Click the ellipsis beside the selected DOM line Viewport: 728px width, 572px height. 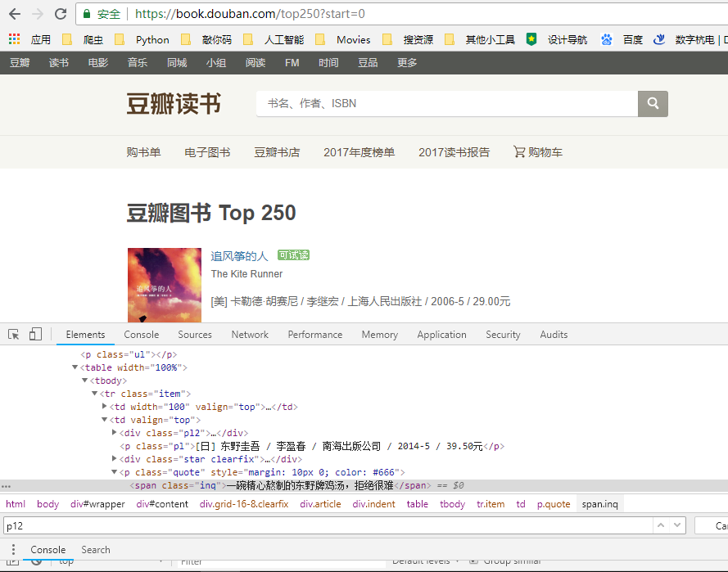click(6, 486)
